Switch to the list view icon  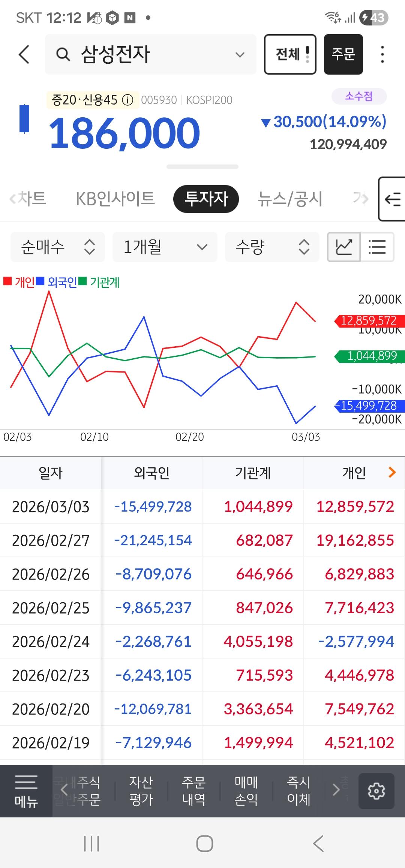pyautogui.click(x=377, y=247)
